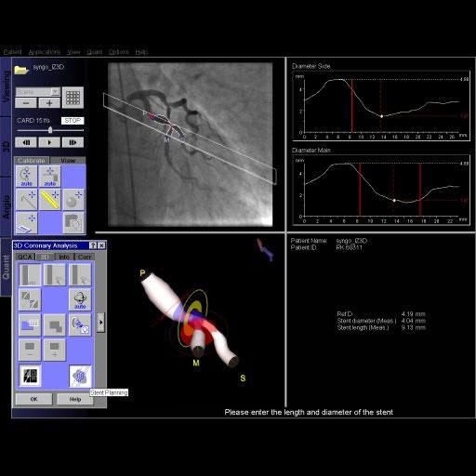Click the grid layout icon

click(73, 98)
